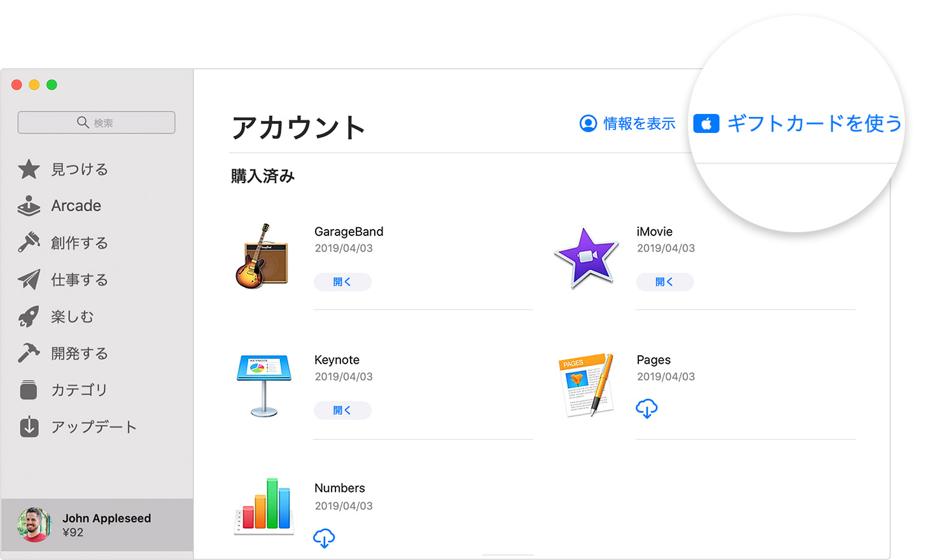The image size is (938, 560).
Task: Click the John Appleseed account name
Action: (106, 518)
